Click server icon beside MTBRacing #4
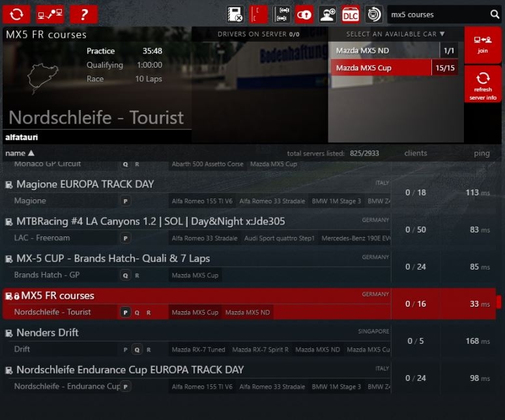 pyautogui.click(x=9, y=222)
